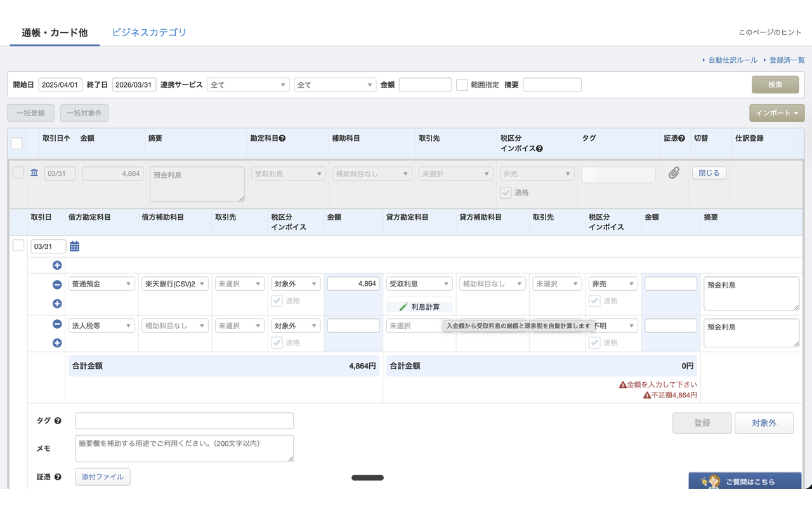Toggle the 適格 checkbox under 普通預金 debit tax class
812x508 pixels.
(x=277, y=301)
